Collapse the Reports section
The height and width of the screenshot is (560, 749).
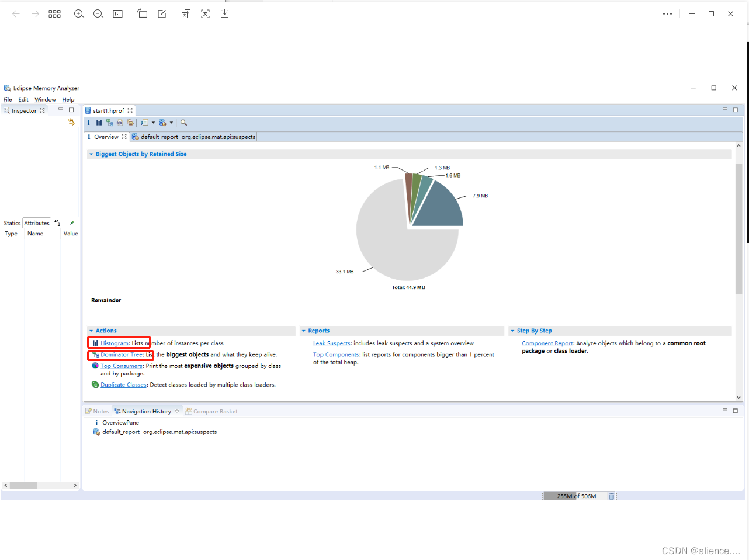pos(304,331)
